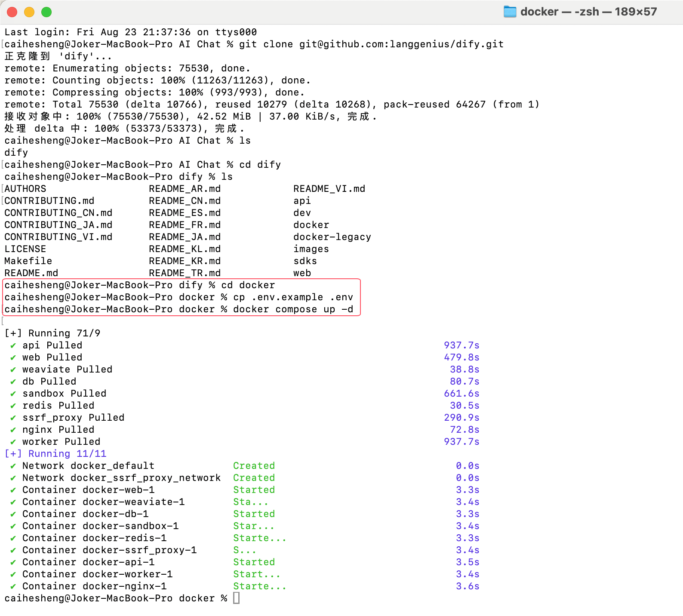Click the checkmark next to sandbox Pulled
The image size is (683, 616).
click(13, 394)
